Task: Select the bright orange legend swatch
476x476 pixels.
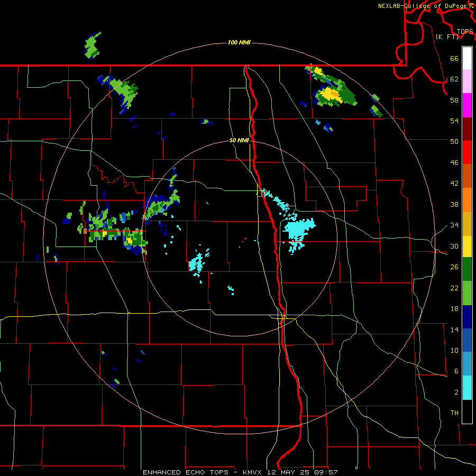Action: point(467,200)
